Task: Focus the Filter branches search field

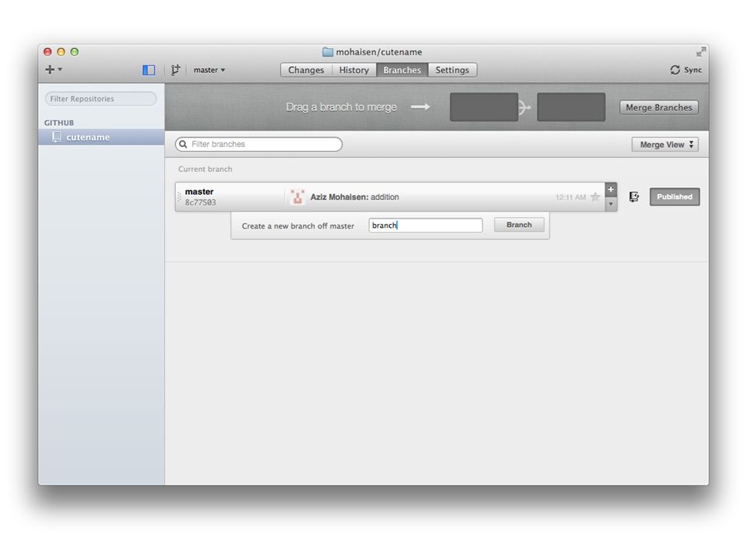Action: 258,145
